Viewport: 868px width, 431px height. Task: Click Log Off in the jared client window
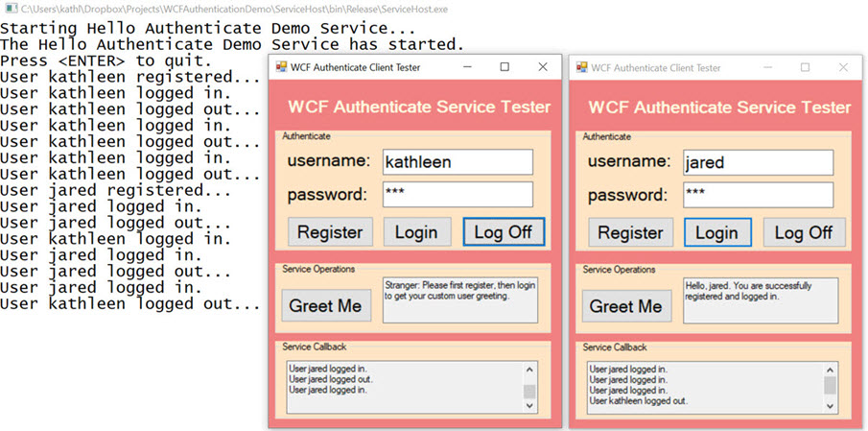coord(804,232)
